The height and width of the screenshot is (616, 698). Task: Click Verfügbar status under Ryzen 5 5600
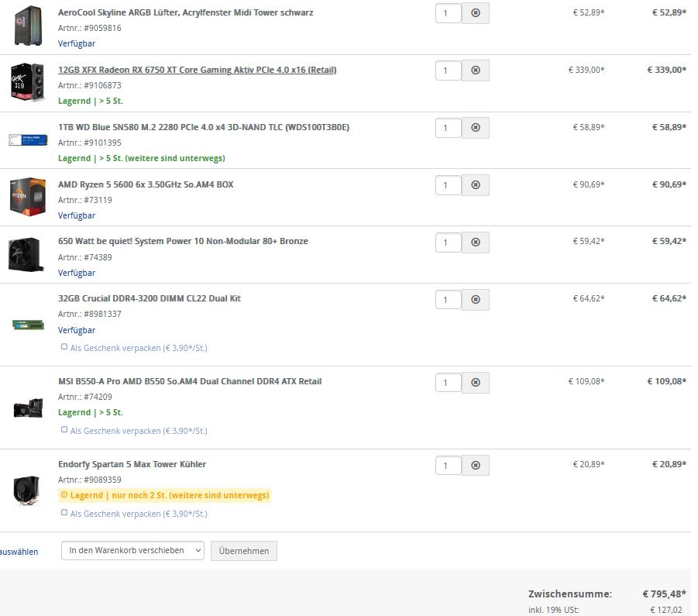coord(77,215)
